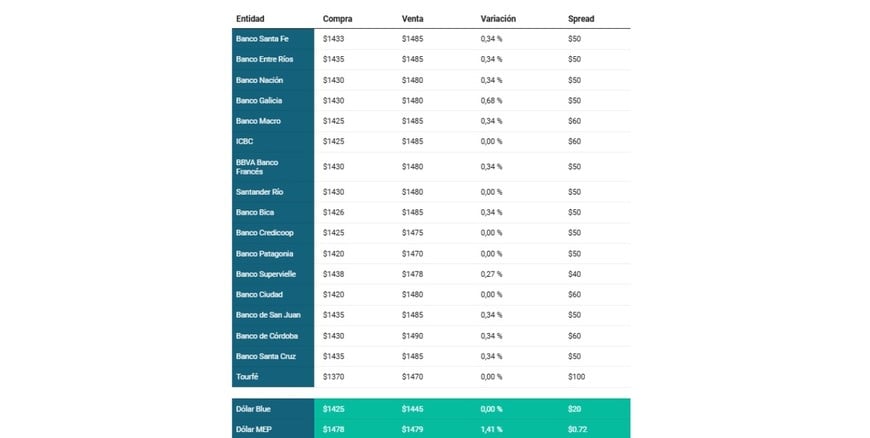
Task: Select the Banco de Córdoba row label
Action: (267, 336)
